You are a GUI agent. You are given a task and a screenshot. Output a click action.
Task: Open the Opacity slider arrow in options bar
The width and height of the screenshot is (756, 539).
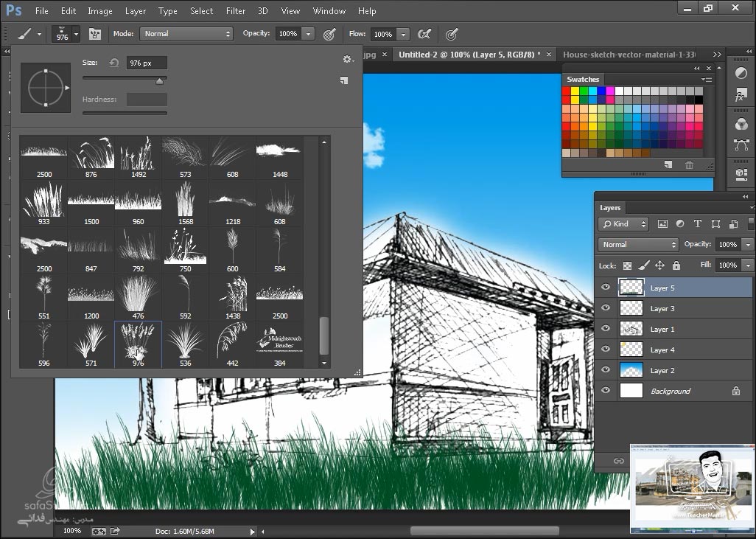pos(308,34)
